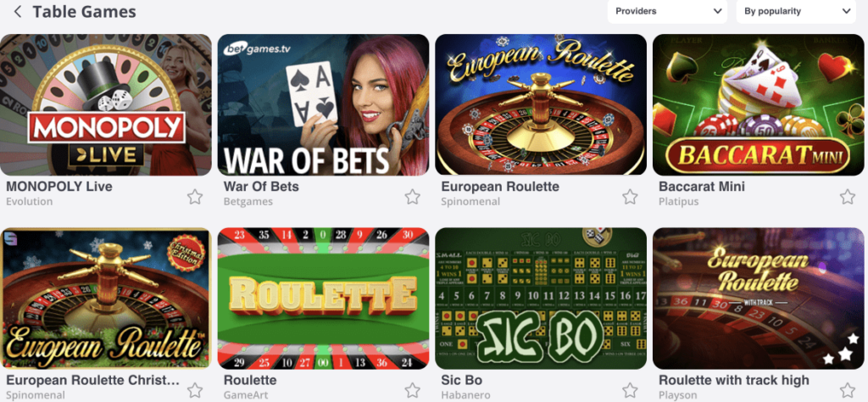
Task: Add Baccarat Mini to favorites
Action: tap(847, 197)
